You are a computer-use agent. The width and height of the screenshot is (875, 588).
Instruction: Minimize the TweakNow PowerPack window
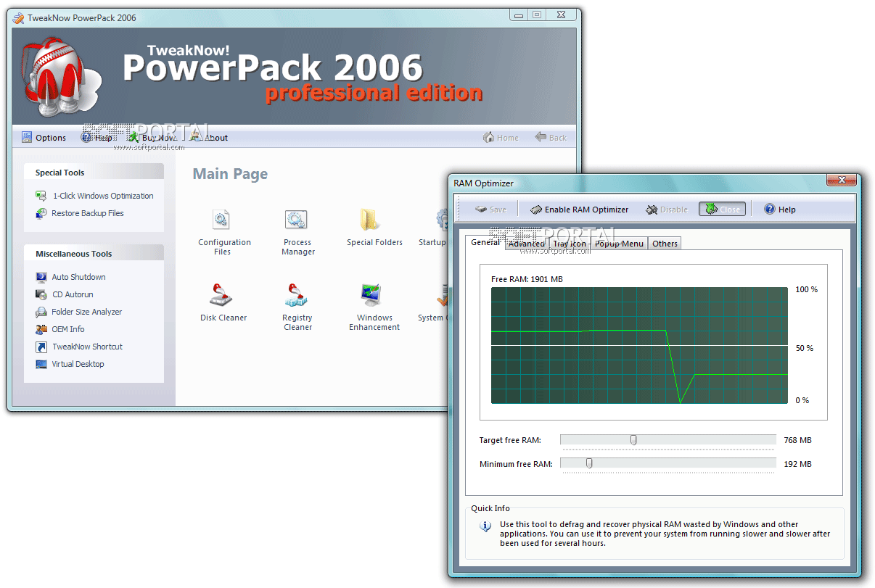click(519, 14)
